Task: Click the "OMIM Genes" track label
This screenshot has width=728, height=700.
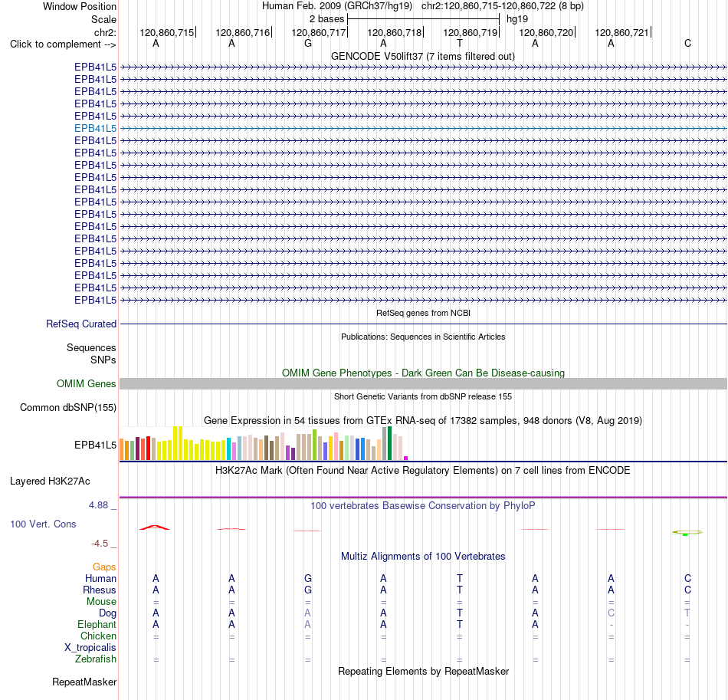Action: click(x=86, y=383)
